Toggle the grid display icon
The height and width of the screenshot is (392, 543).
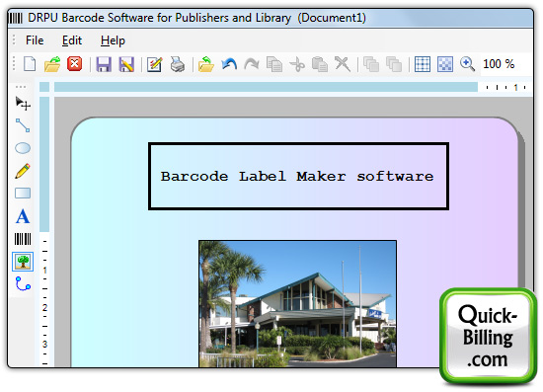423,64
